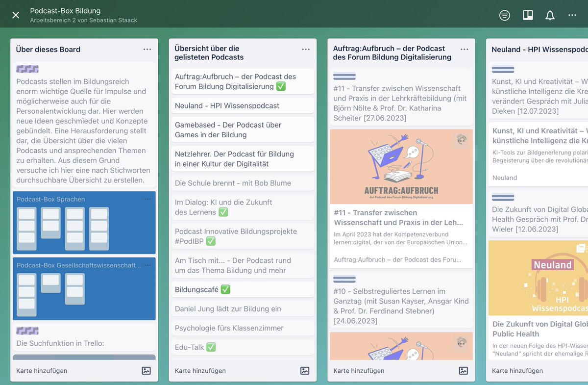Add image card in Über dieses Board list
The height and width of the screenshot is (385, 588).
(146, 371)
